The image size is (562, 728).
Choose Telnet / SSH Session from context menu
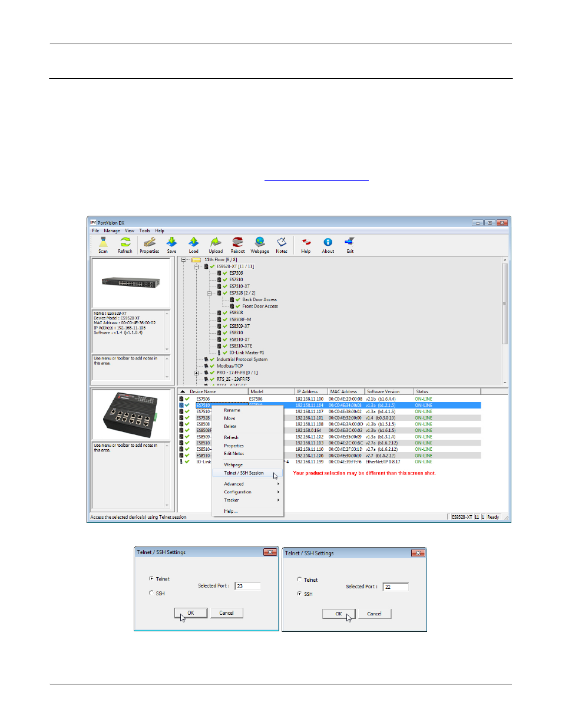point(247,473)
